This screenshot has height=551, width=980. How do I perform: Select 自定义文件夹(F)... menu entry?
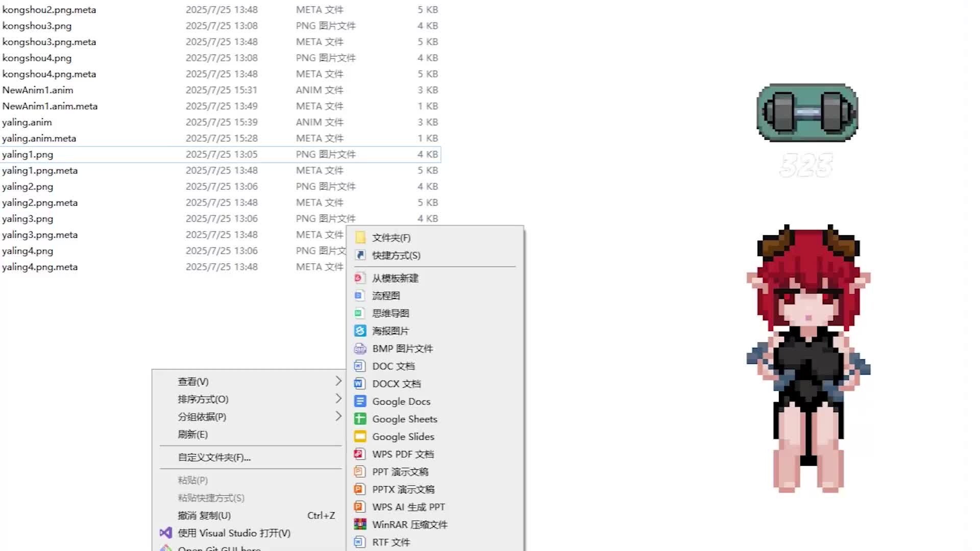coord(214,458)
